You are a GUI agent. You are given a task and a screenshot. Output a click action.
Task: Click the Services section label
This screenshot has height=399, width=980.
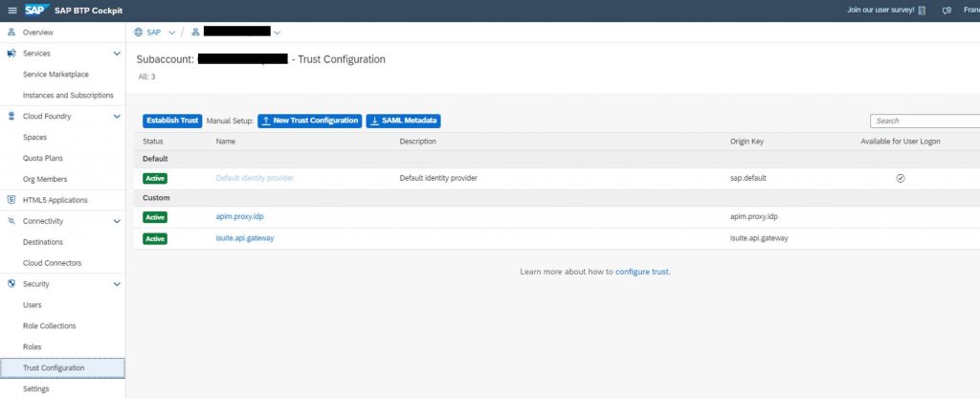click(36, 54)
